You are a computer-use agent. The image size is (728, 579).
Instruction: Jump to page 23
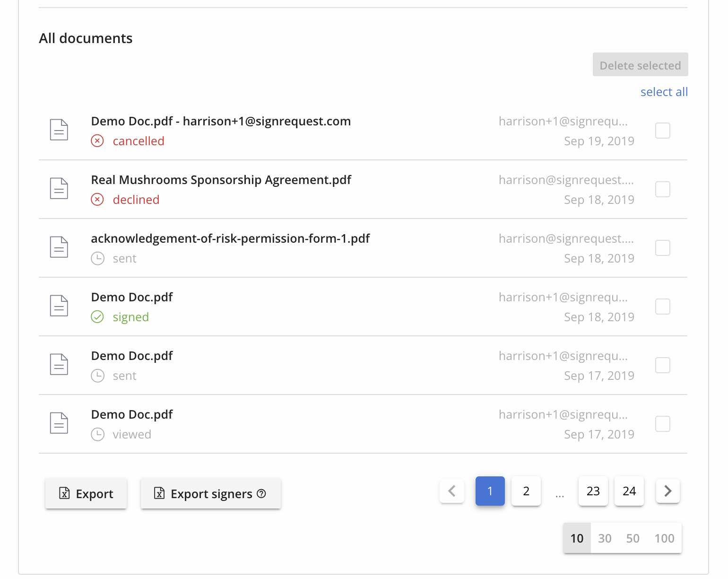click(593, 491)
